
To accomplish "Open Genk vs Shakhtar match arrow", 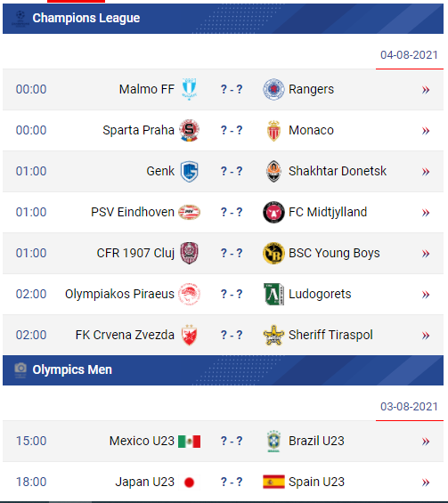I will click(426, 172).
